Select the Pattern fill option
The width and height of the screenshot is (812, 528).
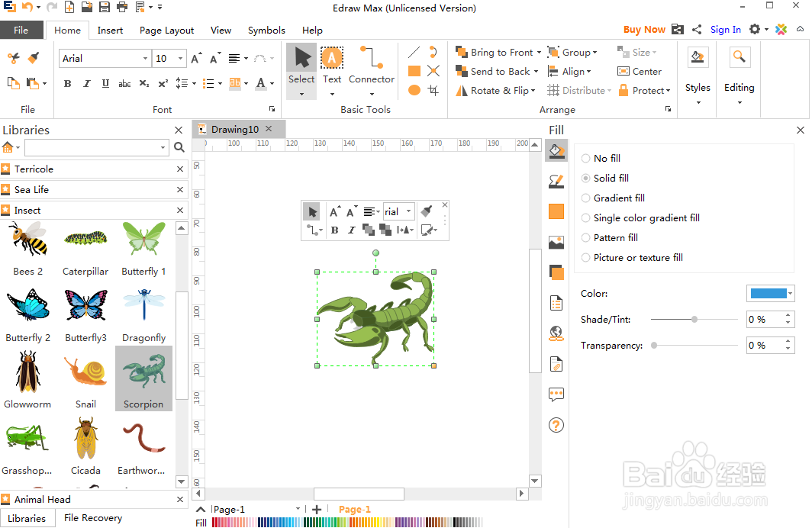point(610,237)
